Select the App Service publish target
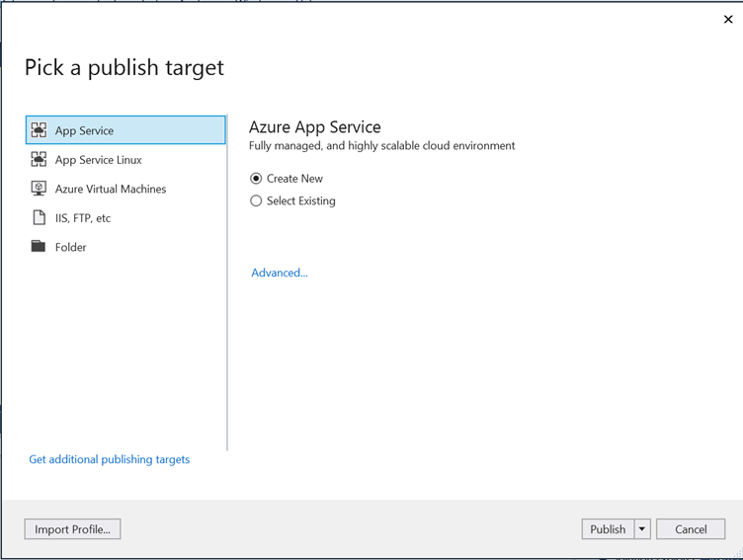Screen dimensions: 743x560 [125, 130]
